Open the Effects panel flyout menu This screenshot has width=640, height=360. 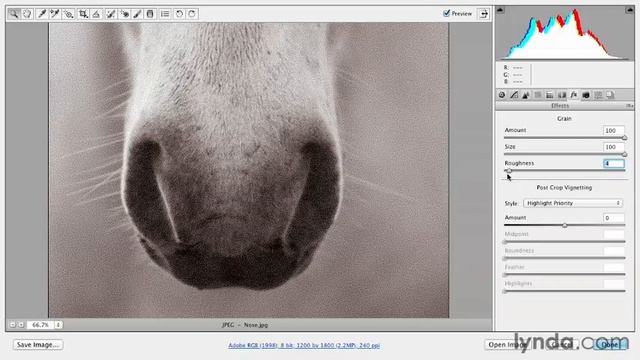click(x=629, y=106)
